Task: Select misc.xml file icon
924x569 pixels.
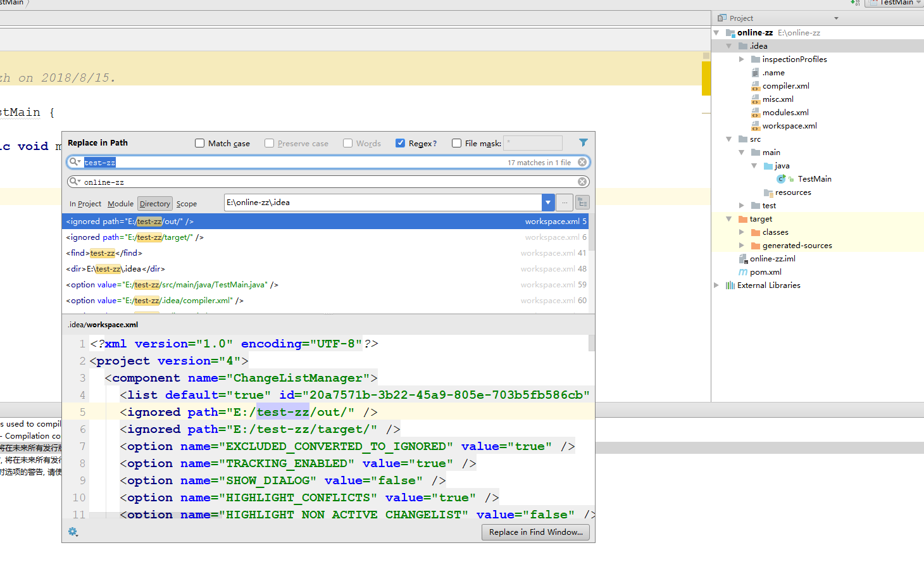Action: click(755, 99)
